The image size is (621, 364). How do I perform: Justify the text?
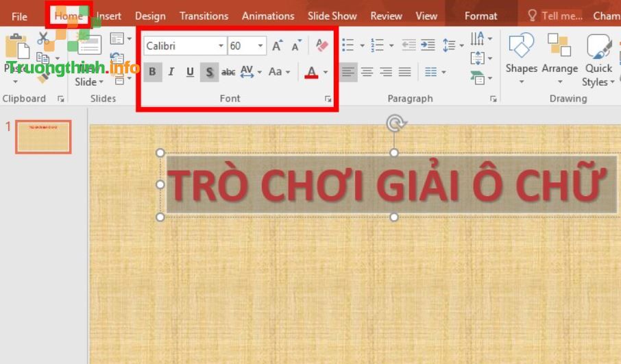pyautogui.click(x=405, y=72)
